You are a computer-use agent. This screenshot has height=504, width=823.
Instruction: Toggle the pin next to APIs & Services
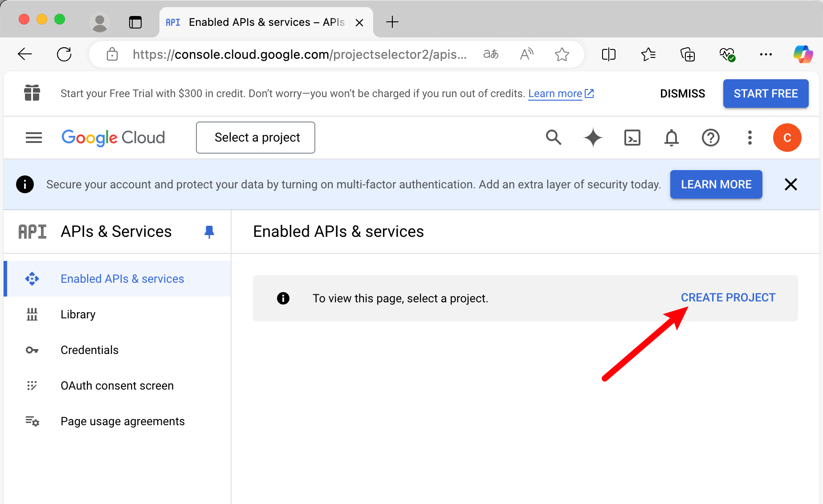point(209,232)
